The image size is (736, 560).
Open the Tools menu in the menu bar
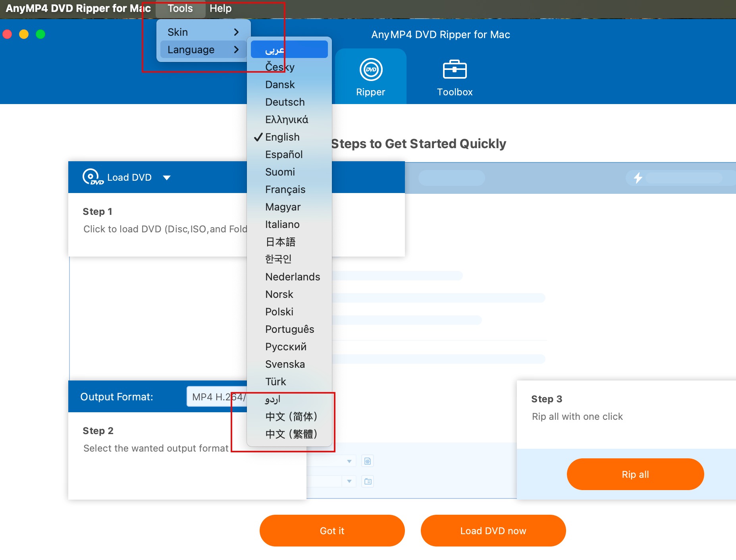(x=180, y=8)
